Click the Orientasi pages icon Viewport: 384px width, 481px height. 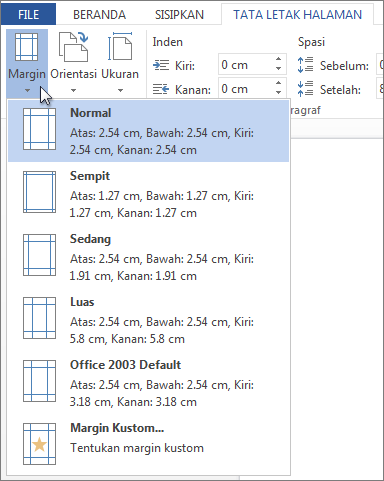pos(73,47)
